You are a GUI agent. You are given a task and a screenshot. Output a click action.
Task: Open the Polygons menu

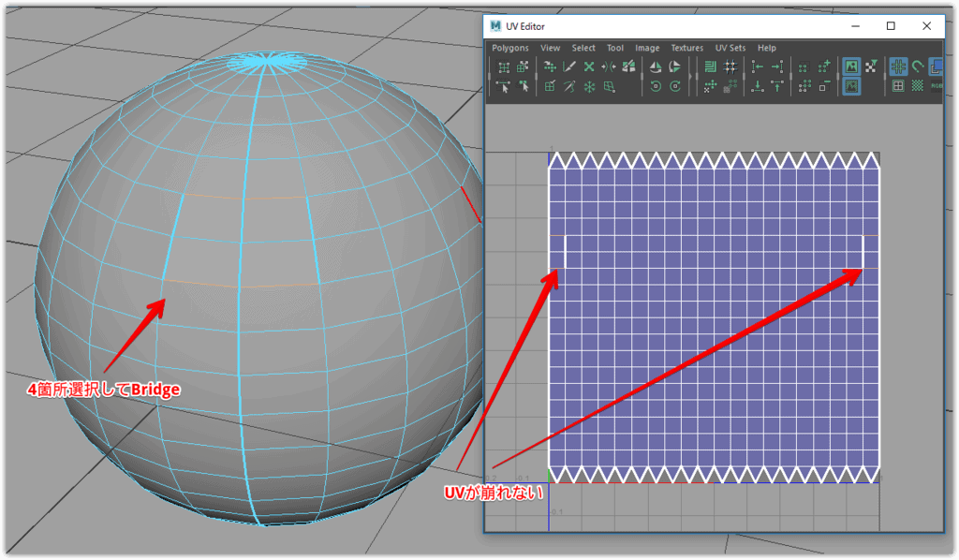510,48
